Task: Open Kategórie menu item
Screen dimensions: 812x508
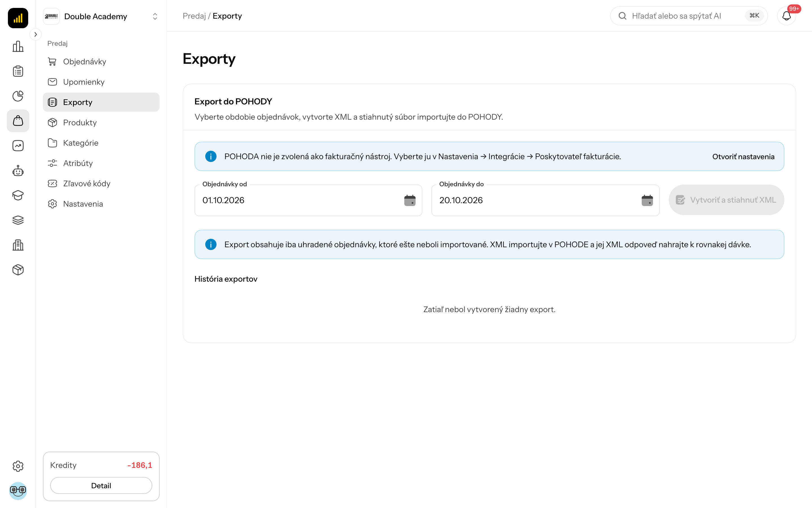Action: click(101, 143)
